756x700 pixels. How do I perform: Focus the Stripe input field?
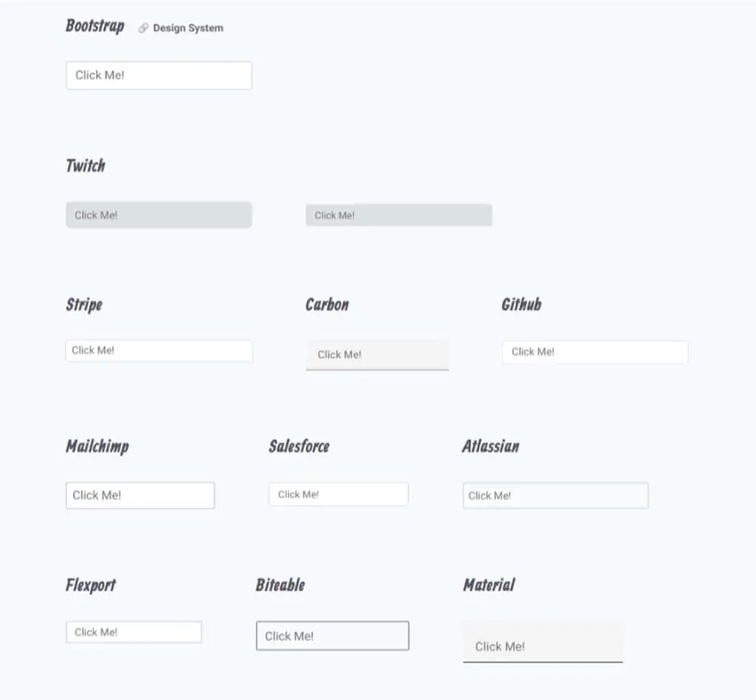(159, 351)
